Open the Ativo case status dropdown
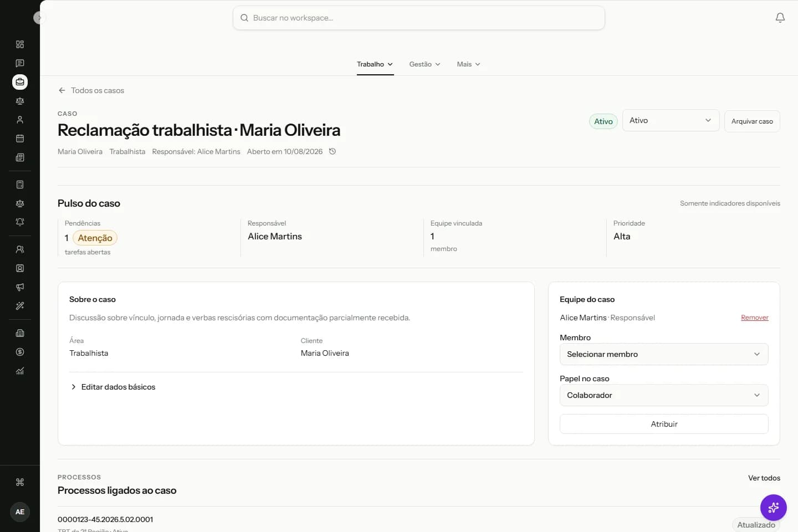 pos(671,120)
